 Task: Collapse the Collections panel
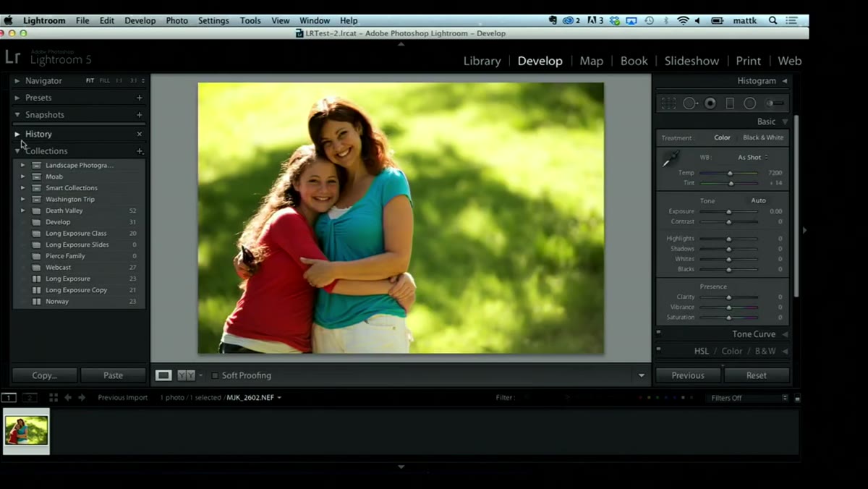point(17,151)
